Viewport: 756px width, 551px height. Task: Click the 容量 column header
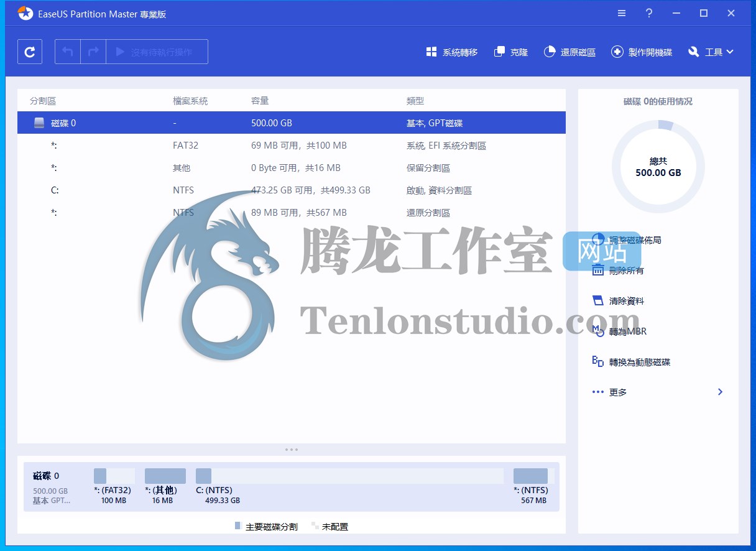point(260,101)
